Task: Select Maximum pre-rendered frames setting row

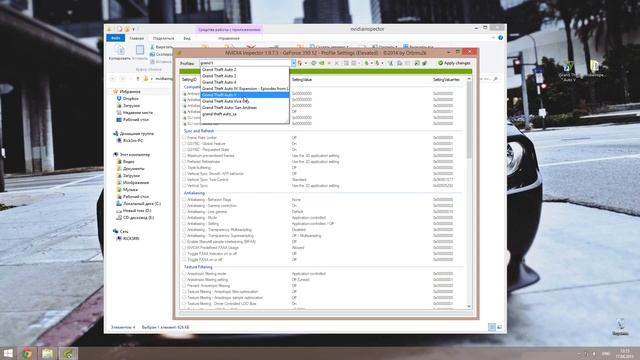Action: [322, 156]
